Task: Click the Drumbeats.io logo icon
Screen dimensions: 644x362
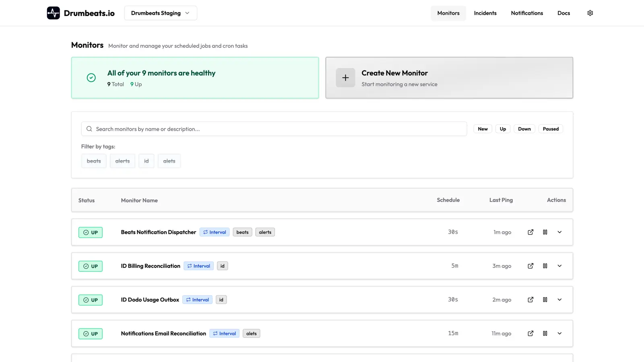Action: coord(53,13)
